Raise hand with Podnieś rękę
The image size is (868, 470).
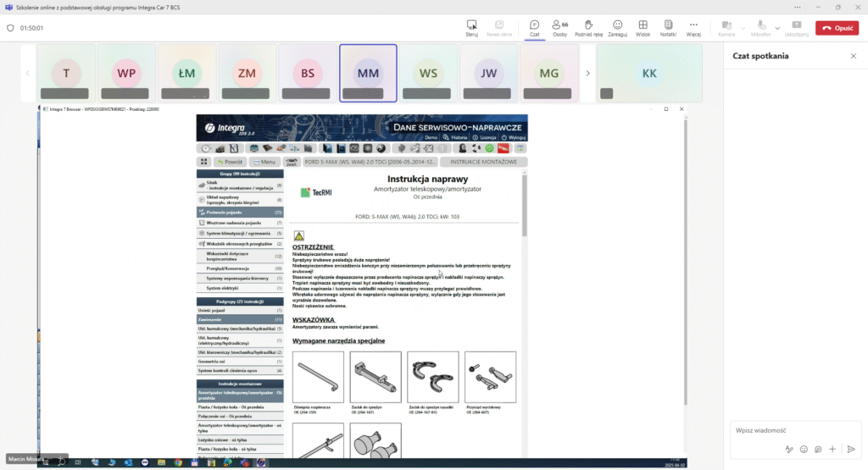(588, 28)
